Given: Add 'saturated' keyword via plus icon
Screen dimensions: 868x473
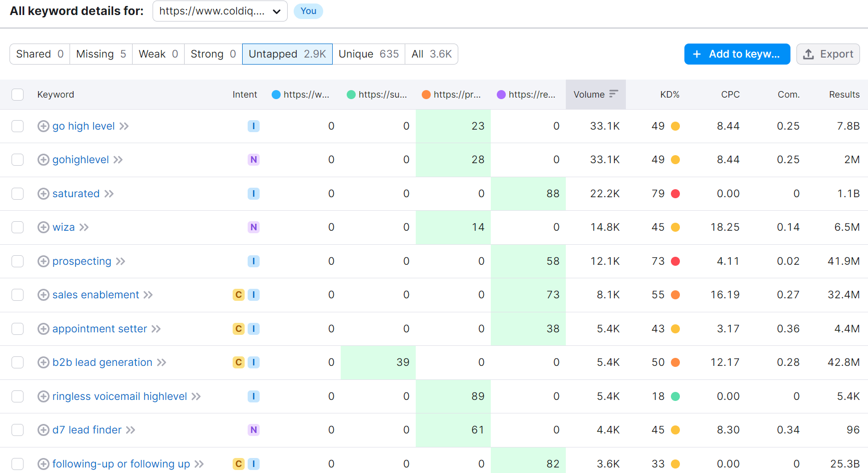Looking at the screenshot, I should [44, 194].
